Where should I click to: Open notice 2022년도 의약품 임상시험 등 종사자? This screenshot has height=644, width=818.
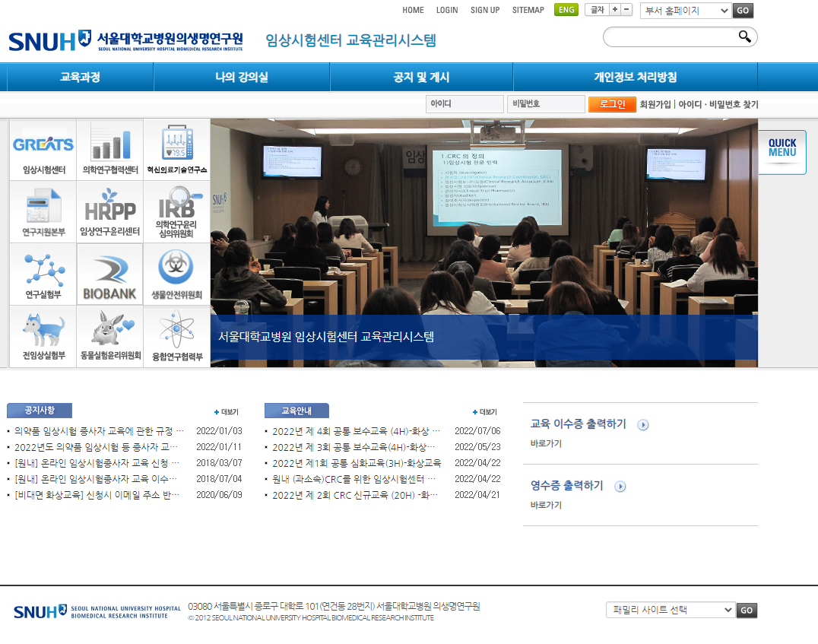[96, 447]
